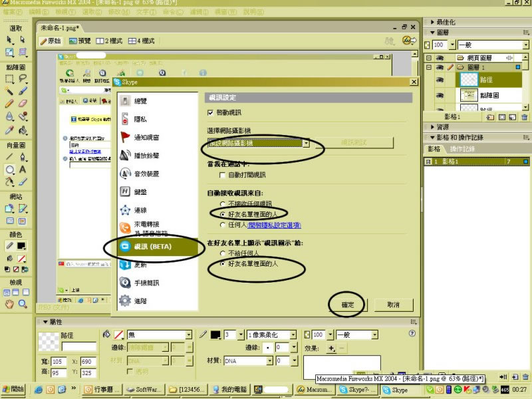Click the OK (確定) button
The image size is (532, 399).
[x=347, y=305]
